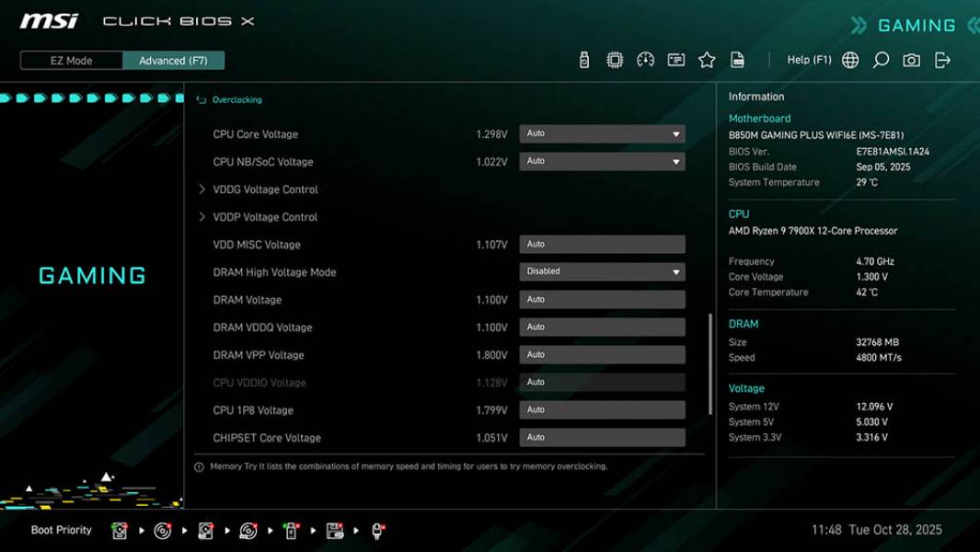Screen dimensions: 980x552
Task: Open the Hardware Monitor gauge icon
Action: (x=644, y=59)
